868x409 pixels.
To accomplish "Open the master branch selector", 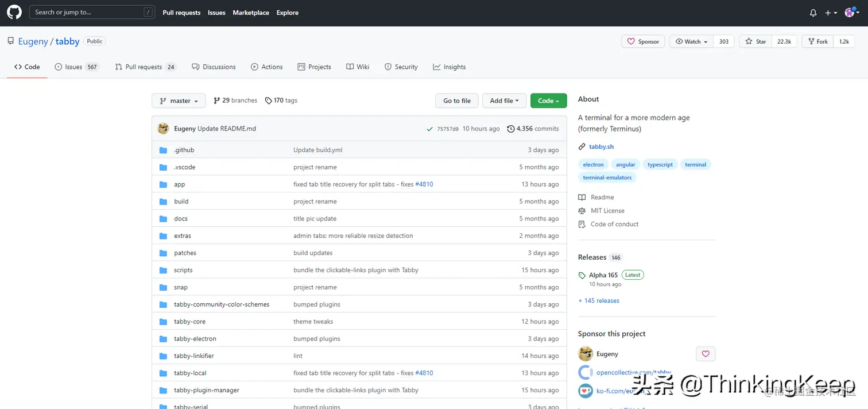I will (x=179, y=101).
